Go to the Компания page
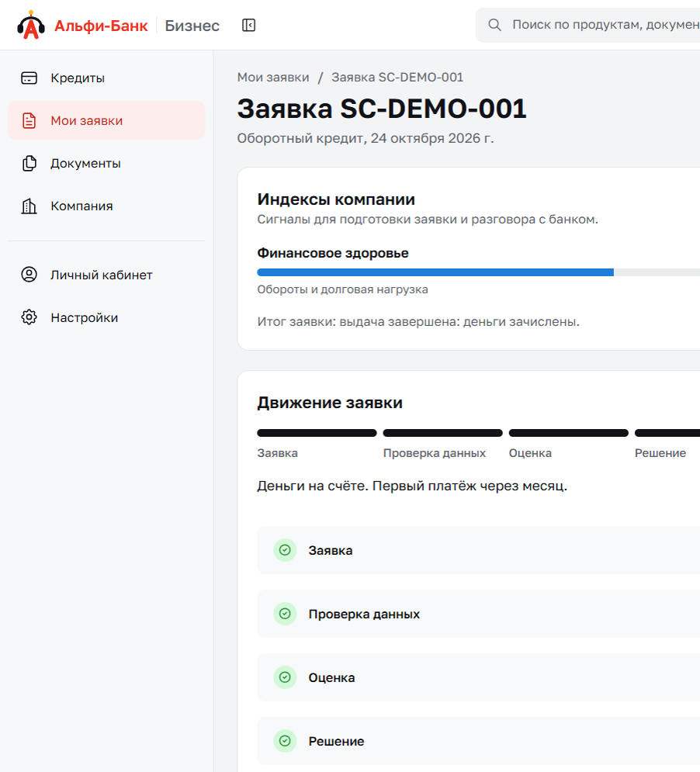Viewport: 700px width, 772px height. [x=106, y=206]
